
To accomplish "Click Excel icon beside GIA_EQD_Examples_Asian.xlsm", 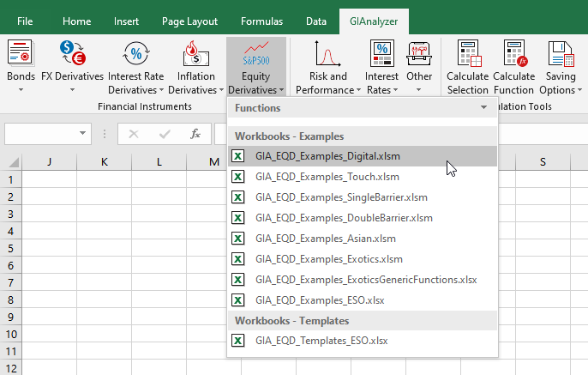I will pos(237,239).
